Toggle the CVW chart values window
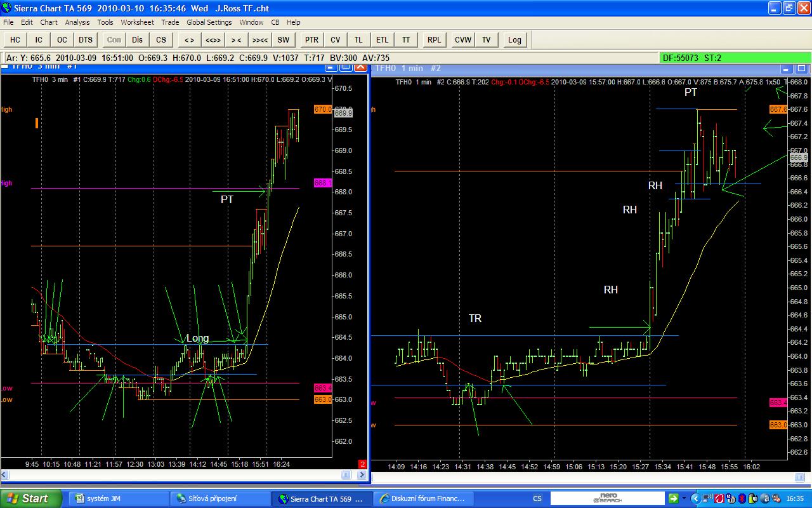 (463, 39)
